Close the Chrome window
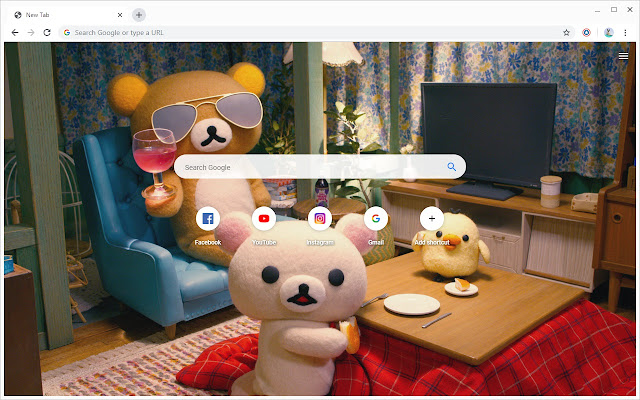Screen dimensions: 640x400 [x=630, y=10]
